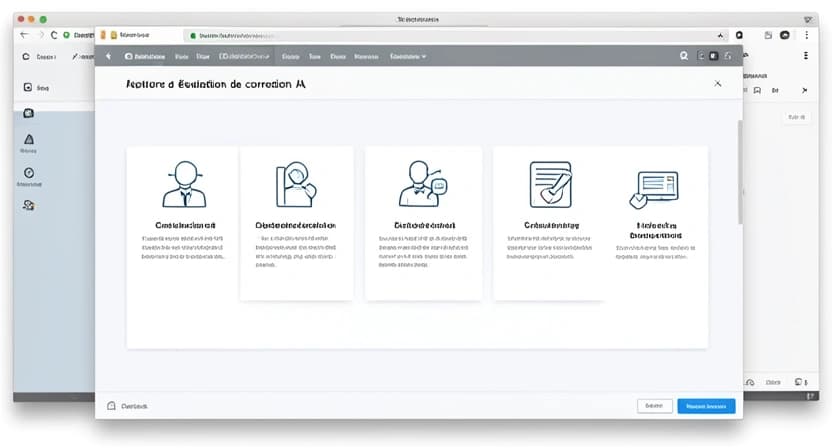The image size is (832, 448).
Task: Click the Q-shaped icon right of the address bar
Action: click(x=739, y=35)
